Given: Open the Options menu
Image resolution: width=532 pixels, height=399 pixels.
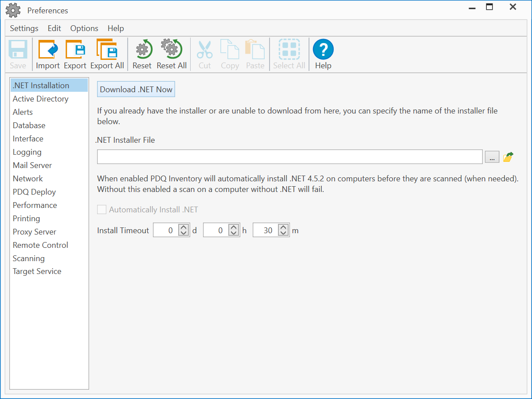Looking at the screenshot, I should coord(84,28).
